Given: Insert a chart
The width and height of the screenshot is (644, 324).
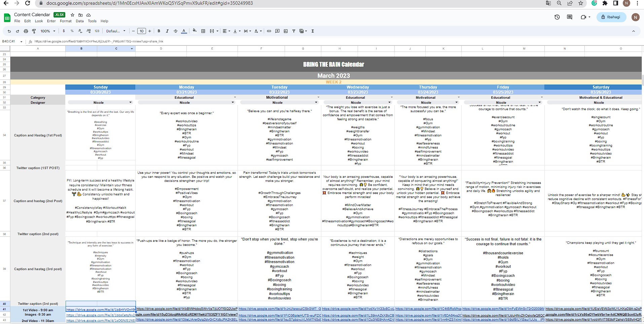Looking at the screenshot, I should point(286,31).
